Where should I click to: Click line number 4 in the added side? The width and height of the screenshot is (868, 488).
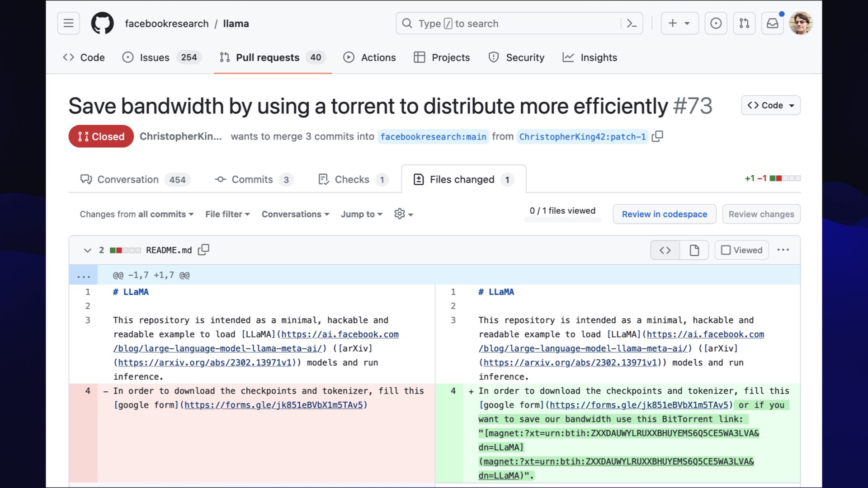[453, 391]
